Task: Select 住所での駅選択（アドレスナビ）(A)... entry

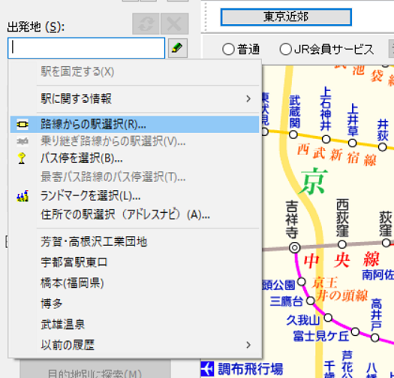Action: pyautogui.click(x=134, y=215)
